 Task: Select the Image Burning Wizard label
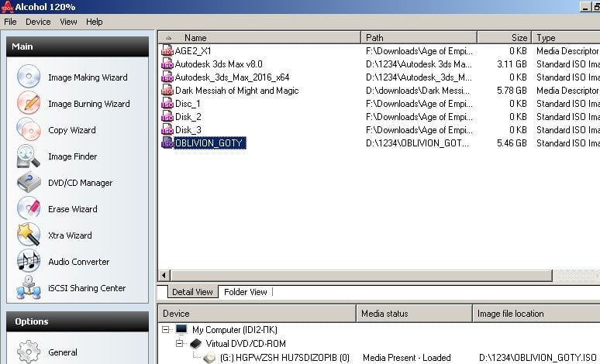89,104
